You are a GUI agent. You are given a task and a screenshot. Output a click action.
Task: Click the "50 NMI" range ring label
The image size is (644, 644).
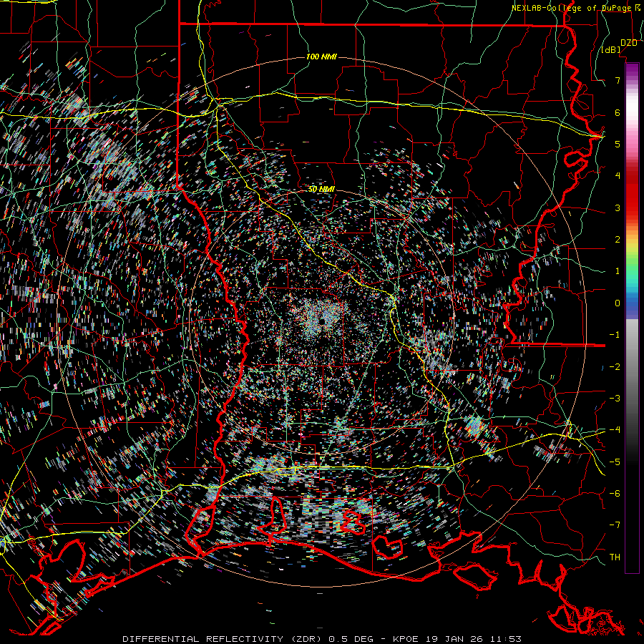click(321, 189)
